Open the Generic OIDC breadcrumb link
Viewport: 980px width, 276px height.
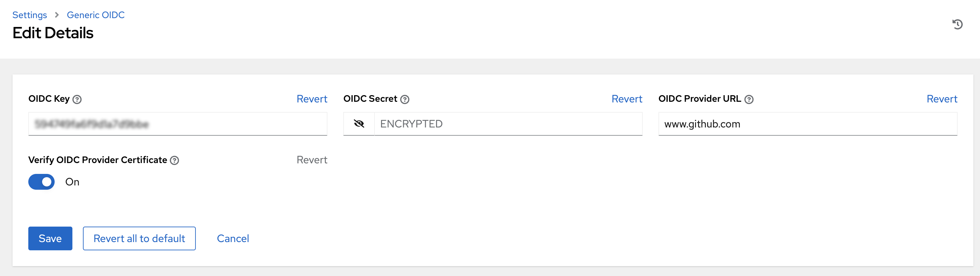point(95,15)
